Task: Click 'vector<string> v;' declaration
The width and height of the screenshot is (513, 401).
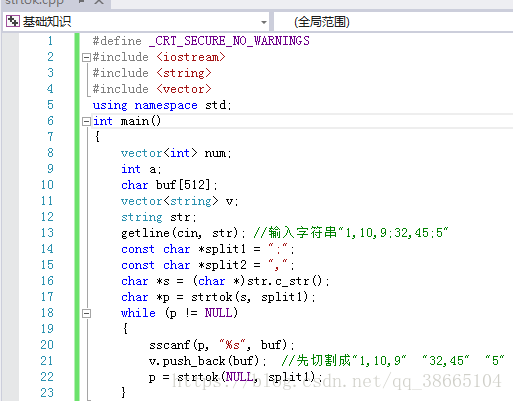Action: tap(179, 201)
